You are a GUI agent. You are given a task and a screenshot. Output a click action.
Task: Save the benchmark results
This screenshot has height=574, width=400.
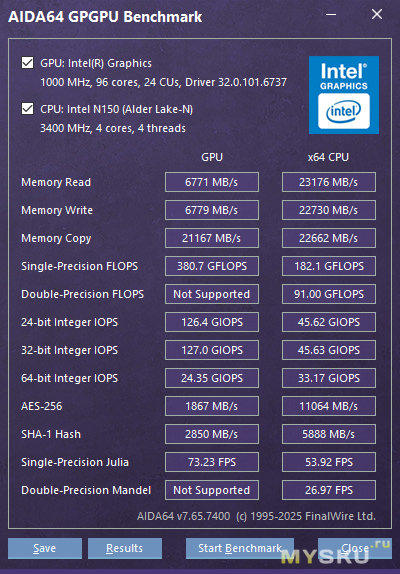[x=45, y=548]
